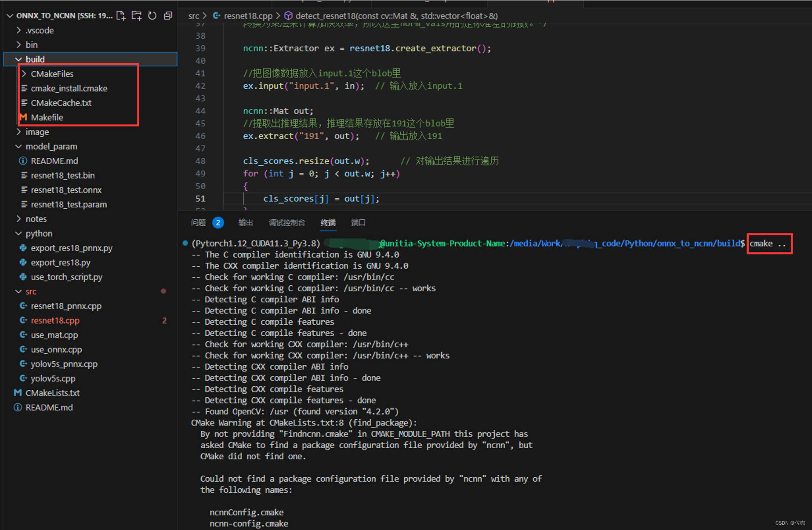
Task: Open cmake_install.cmake file
Action: coord(69,88)
